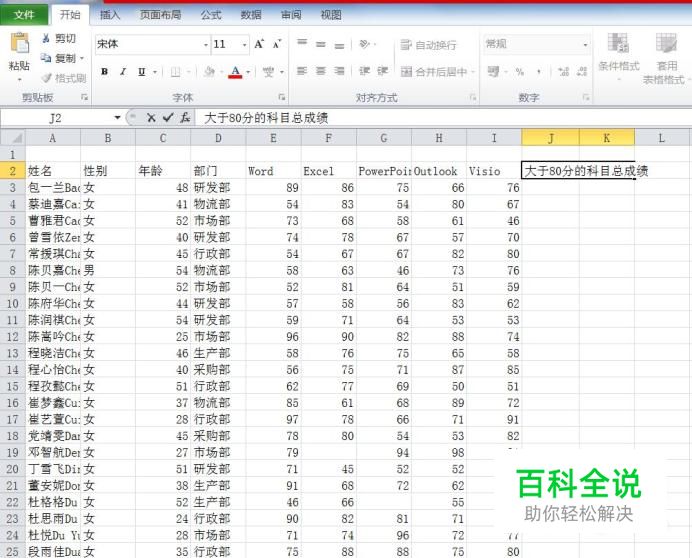This screenshot has width=692, height=558.
Task: Toggle center text alignment
Action: pyautogui.click(x=321, y=71)
